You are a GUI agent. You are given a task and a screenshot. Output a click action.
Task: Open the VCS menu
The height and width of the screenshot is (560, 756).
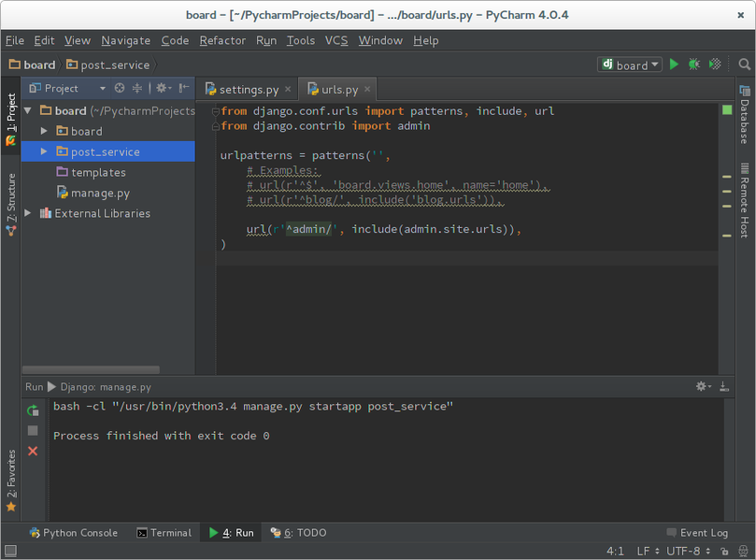coord(336,40)
